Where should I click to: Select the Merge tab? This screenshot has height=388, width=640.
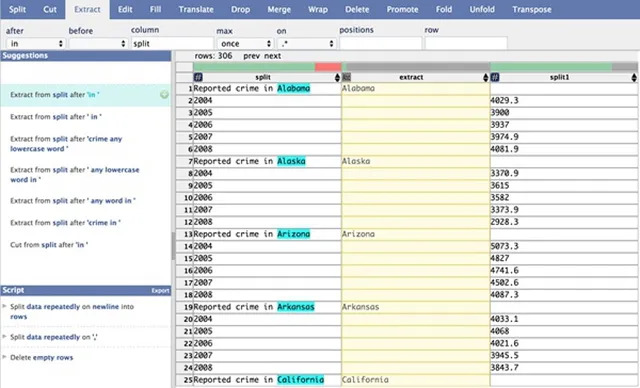(x=279, y=9)
